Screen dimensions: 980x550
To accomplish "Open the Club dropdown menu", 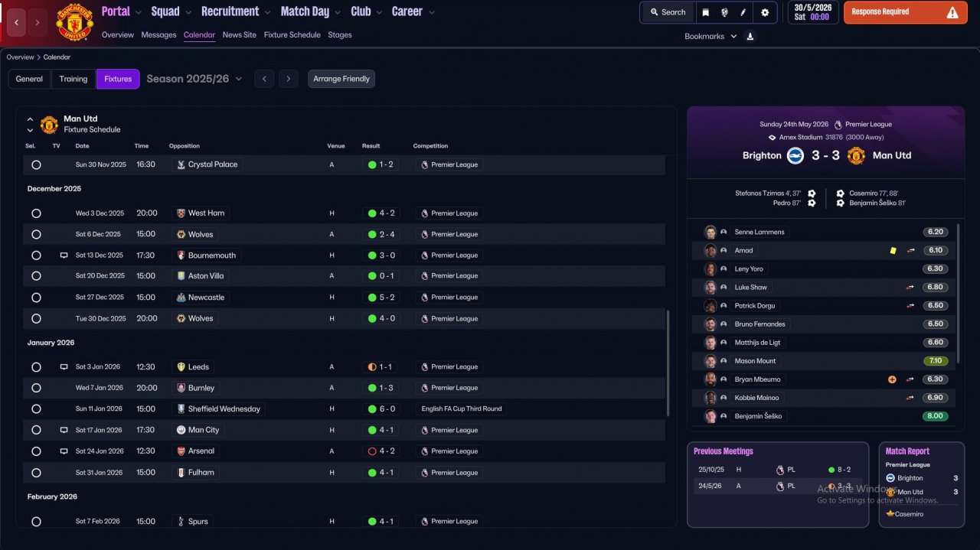I will pyautogui.click(x=366, y=11).
